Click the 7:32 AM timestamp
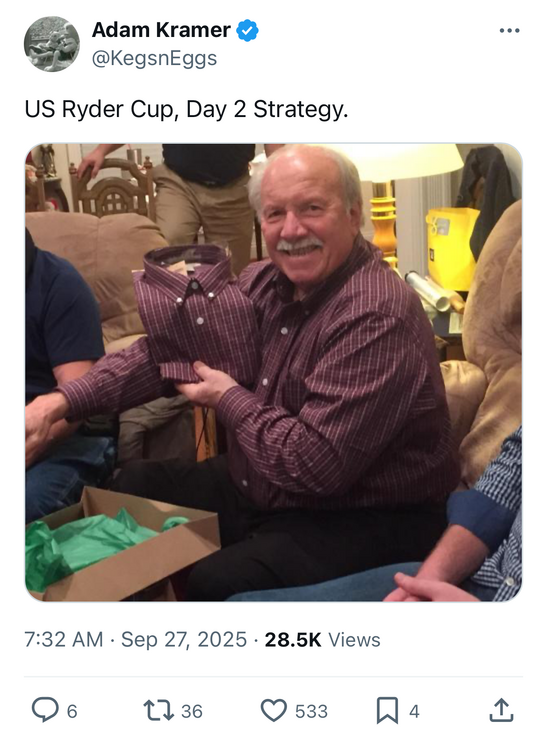547x750 pixels. (64, 640)
